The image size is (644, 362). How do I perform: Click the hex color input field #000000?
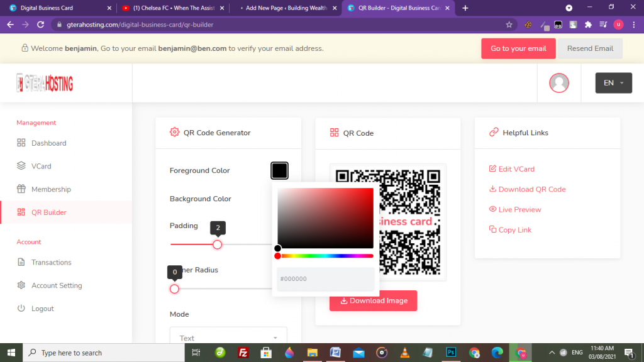[x=325, y=278]
